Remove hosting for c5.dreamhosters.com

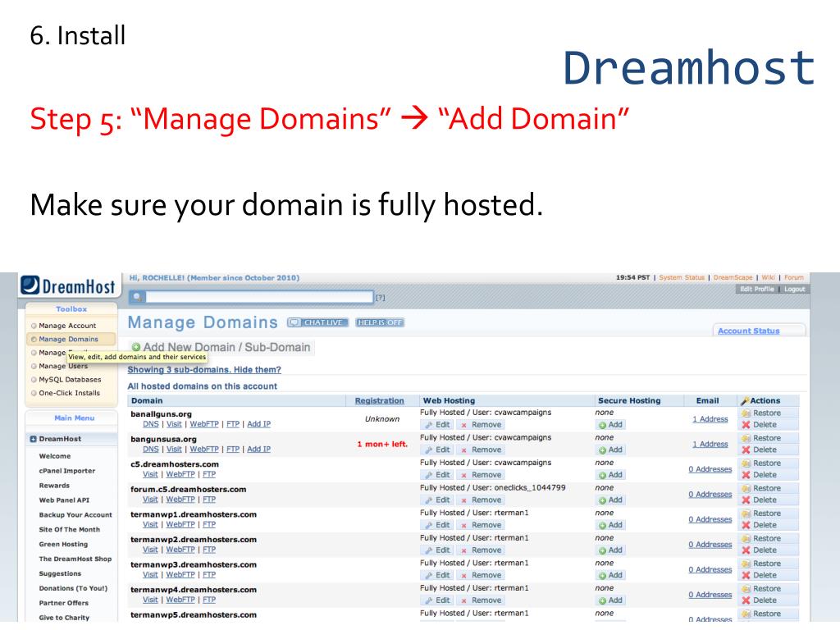click(x=481, y=475)
